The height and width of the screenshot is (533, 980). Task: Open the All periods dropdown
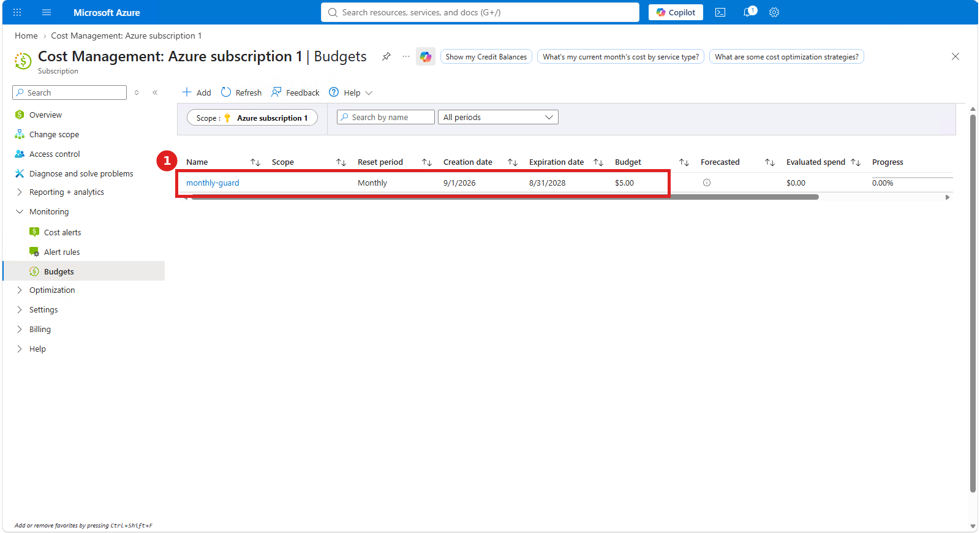pyautogui.click(x=498, y=117)
